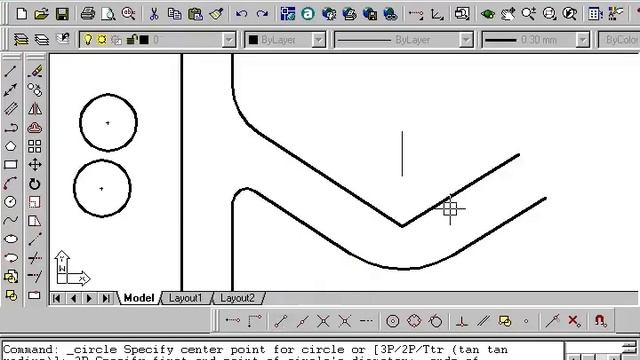Toggle layer lock padlock icon
The image size is (640, 360).
131,40
